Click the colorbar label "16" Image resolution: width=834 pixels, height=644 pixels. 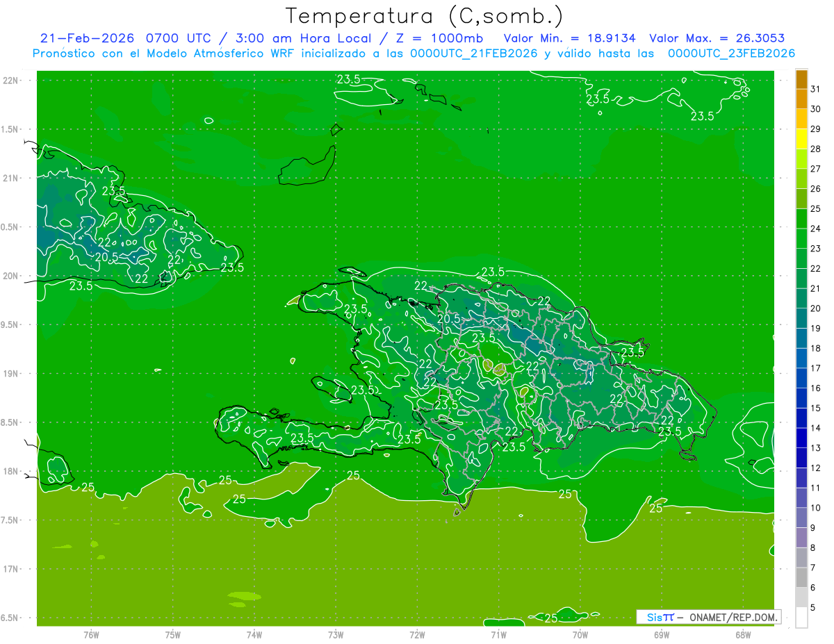pyautogui.click(x=815, y=388)
